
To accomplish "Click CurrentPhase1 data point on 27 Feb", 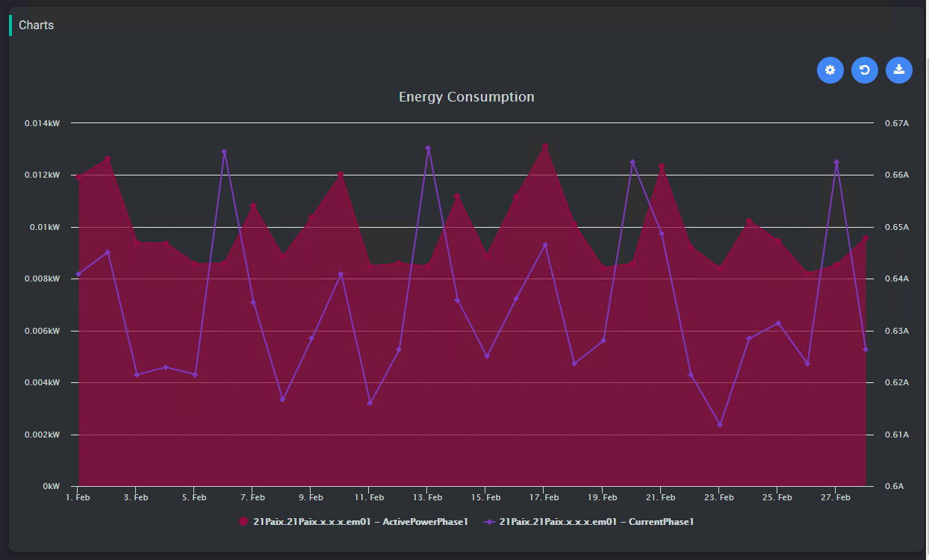I will tap(836, 162).
